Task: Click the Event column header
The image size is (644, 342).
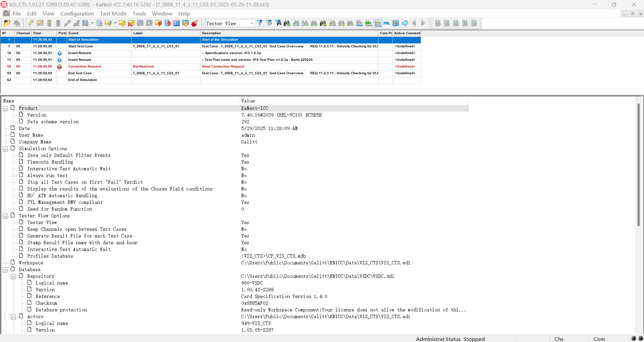Action: coord(74,33)
